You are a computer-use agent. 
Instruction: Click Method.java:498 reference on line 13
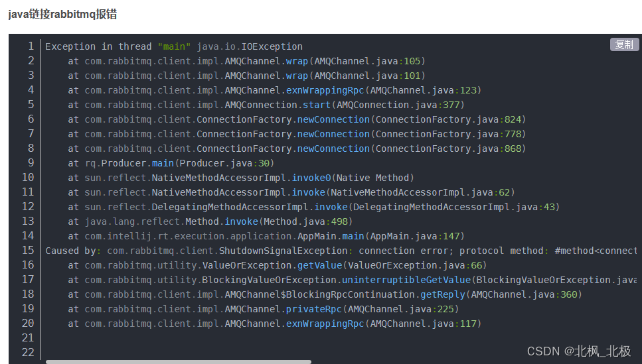point(305,221)
